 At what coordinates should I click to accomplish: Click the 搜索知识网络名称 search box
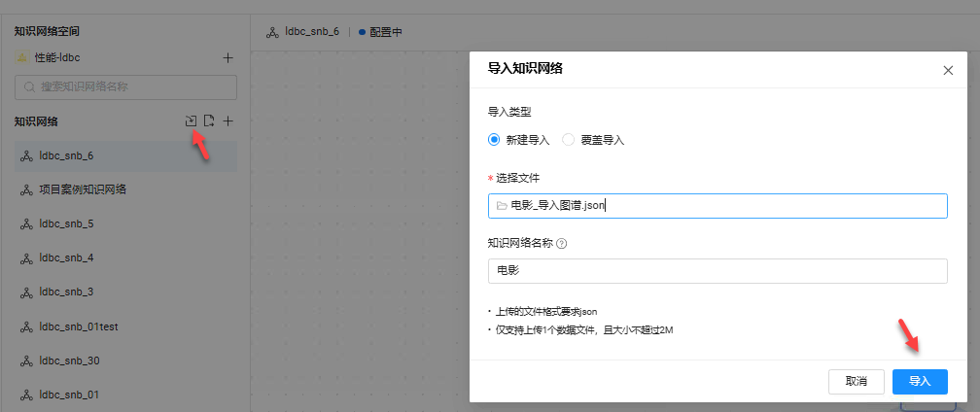pos(125,87)
